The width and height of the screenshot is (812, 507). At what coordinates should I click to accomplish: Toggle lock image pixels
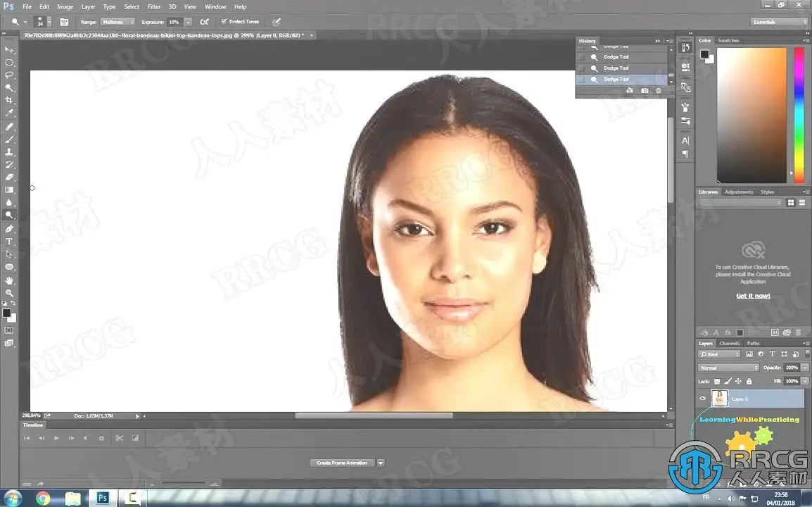pyautogui.click(x=728, y=381)
